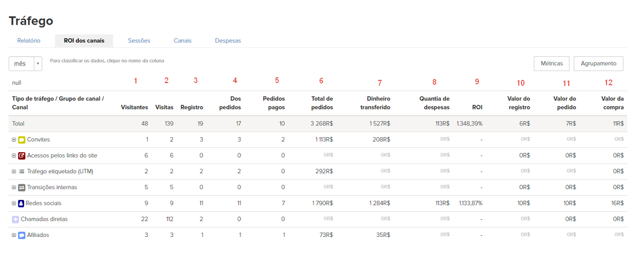Expand the Convites row
Image resolution: width=644 pixels, height=261 pixels.
pos(14,140)
